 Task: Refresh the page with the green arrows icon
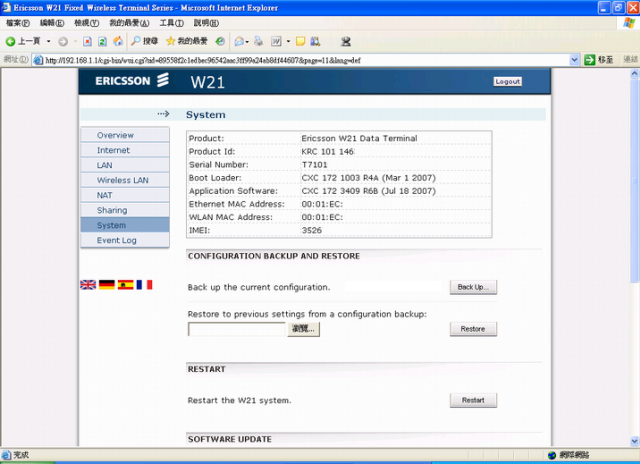(102, 41)
